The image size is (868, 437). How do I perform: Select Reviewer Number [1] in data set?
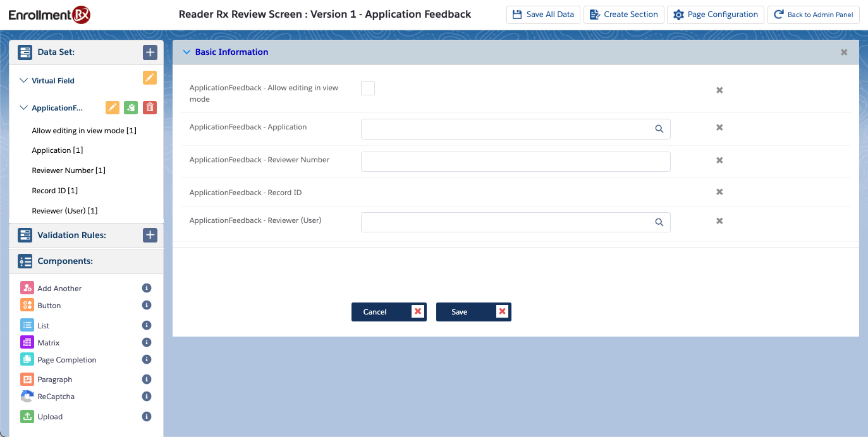[68, 171]
